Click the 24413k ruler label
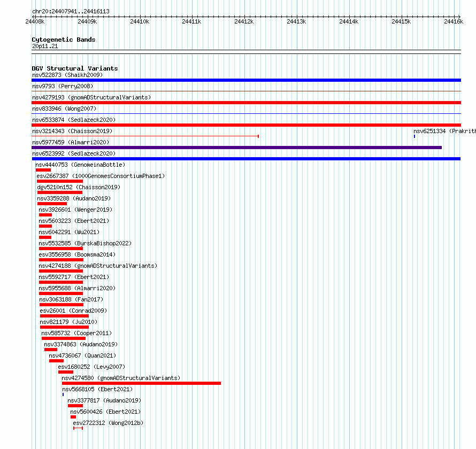The image size is (476, 449). pyautogui.click(x=296, y=21)
